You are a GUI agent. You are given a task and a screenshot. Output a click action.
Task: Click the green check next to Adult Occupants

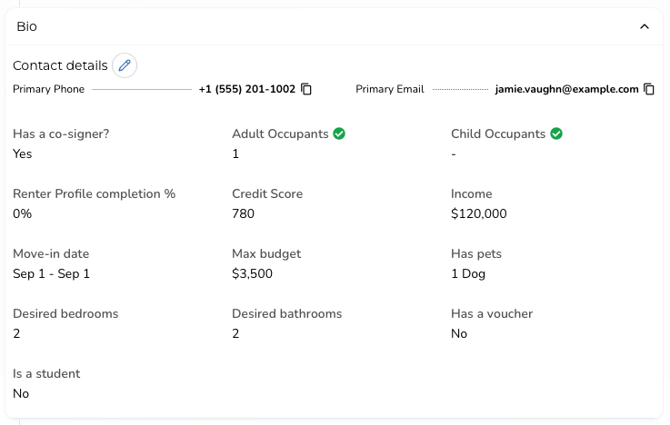[x=339, y=134]
